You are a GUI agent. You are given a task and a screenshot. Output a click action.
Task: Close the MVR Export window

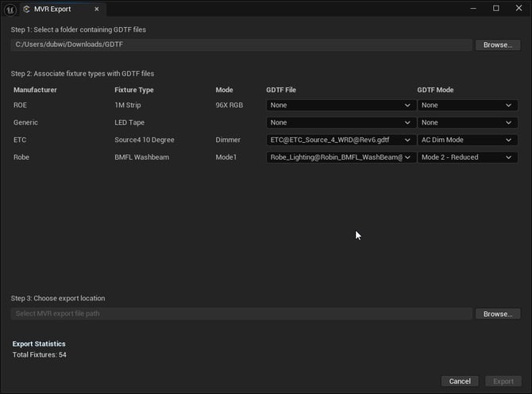tap(519, 8)
